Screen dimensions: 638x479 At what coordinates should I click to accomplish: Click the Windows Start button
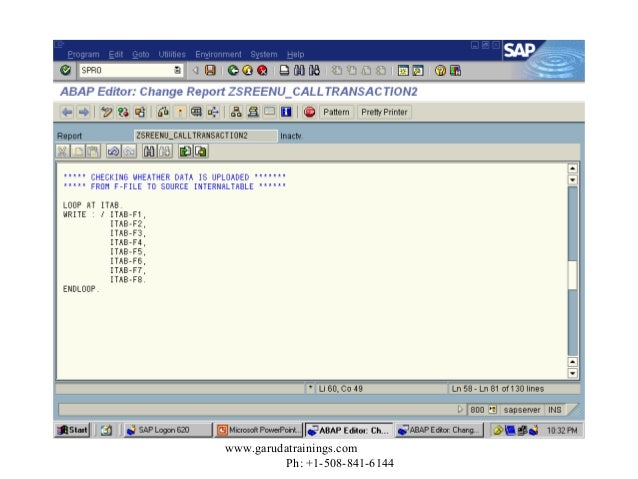click(72, 430)
